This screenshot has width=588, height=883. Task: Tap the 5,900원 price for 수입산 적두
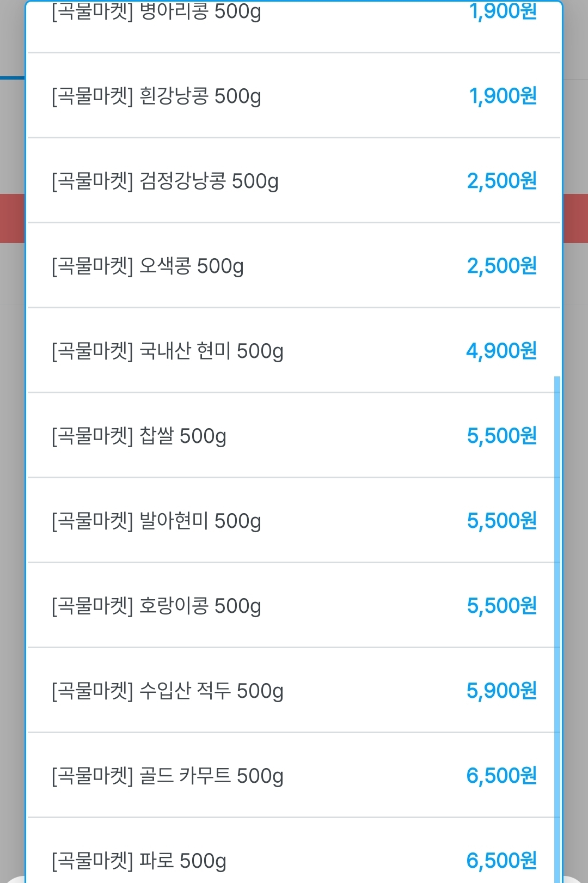pos(501,691)
